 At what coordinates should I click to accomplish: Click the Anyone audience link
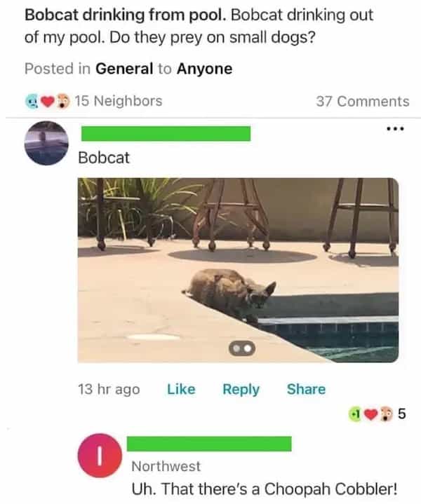click(x=205, y=69)
